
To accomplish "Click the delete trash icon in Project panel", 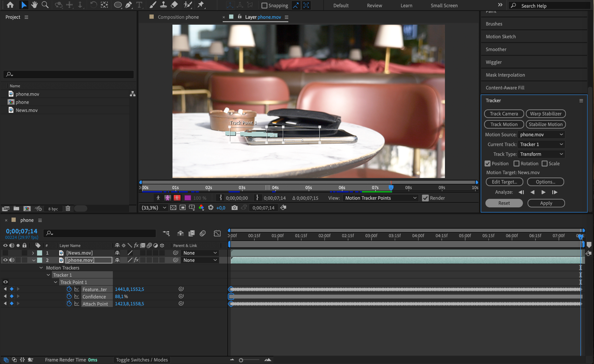I will point(68,209).
